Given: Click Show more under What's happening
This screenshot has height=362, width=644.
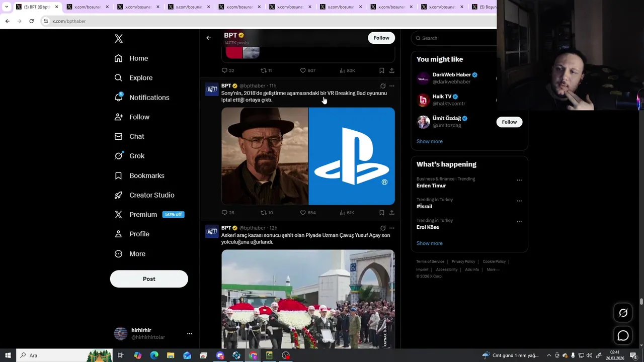Looking at the screenshot, I should (430, 243).
